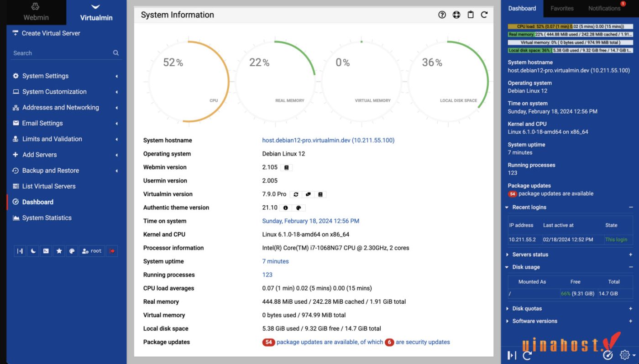
Task: Toggle dark mode with the moon icon
Action: click(x=32, y=251)
